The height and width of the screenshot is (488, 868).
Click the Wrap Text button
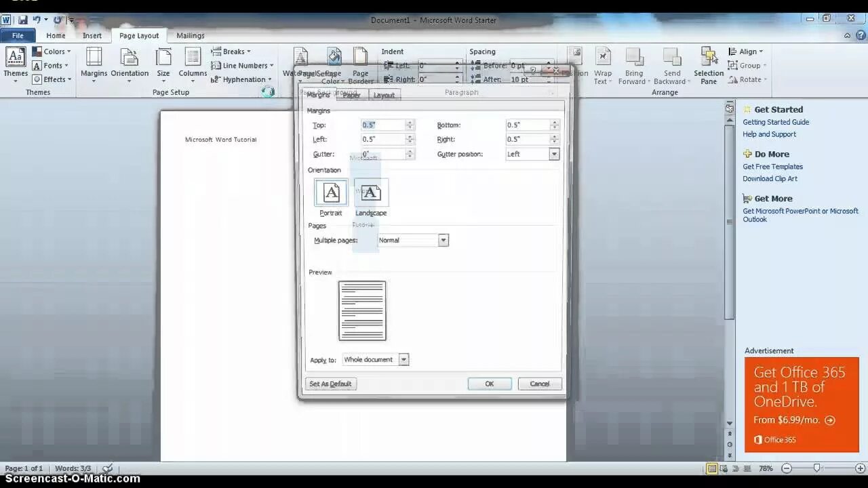pyautogui.click(x=602, y=66)
